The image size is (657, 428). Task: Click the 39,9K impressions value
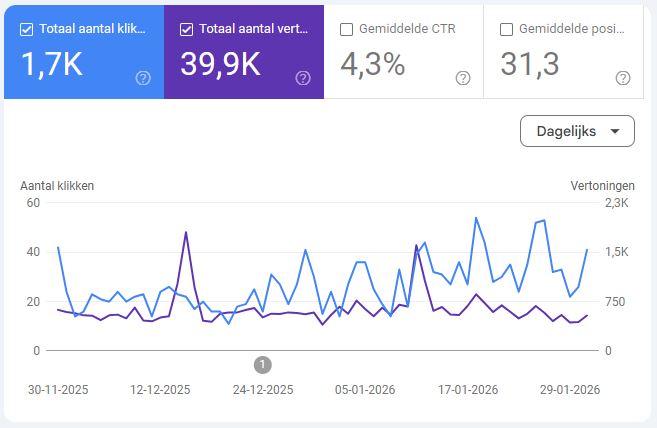click(220, 64)
